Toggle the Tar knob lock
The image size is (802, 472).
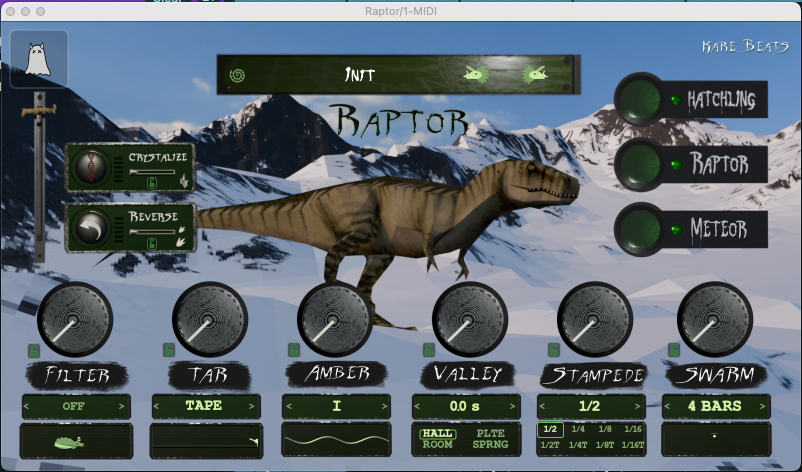pyautogui.click(x=169, y=350)
